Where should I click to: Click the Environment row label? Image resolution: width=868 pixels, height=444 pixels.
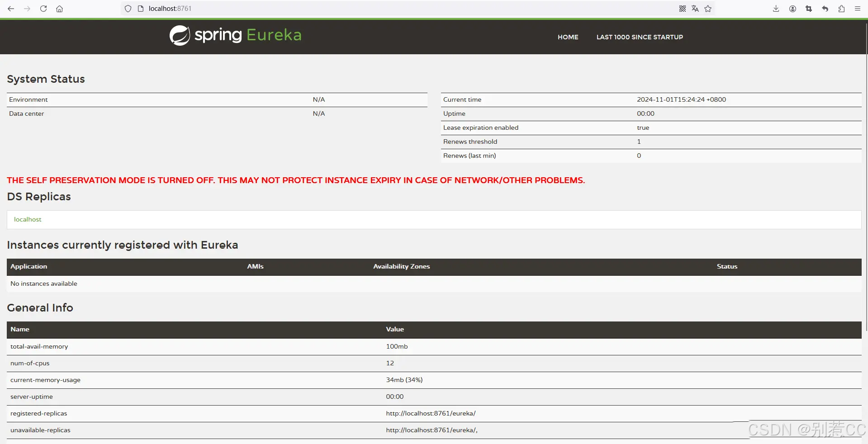(28, 99)
